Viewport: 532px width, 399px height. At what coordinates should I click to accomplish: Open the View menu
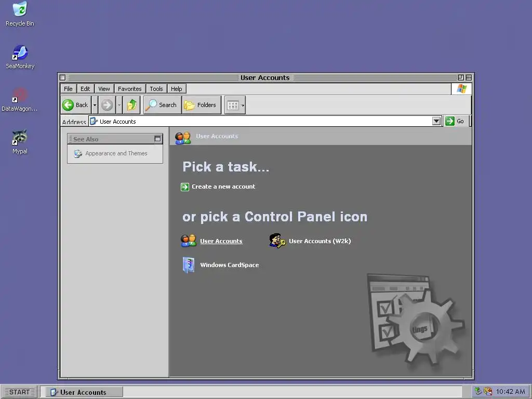[x=104, y=88]
